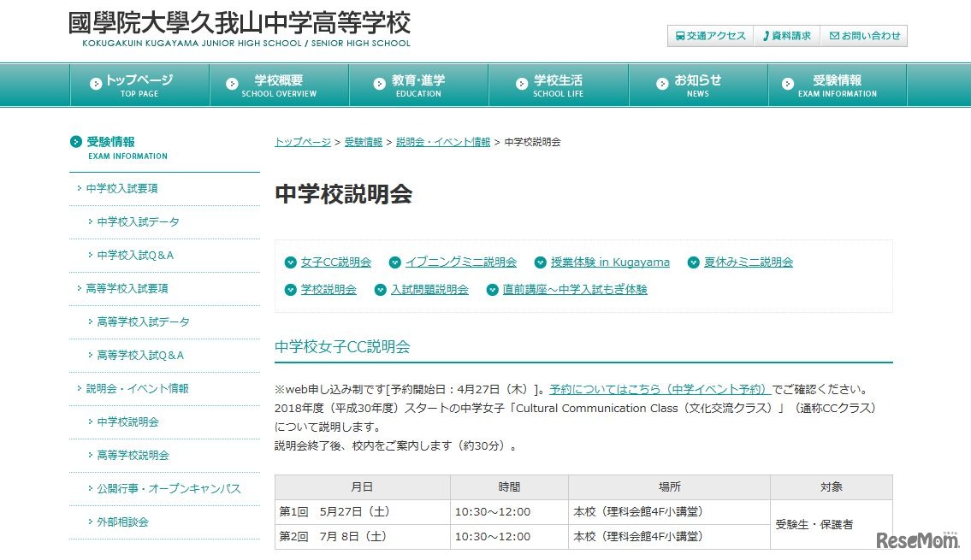Screen dimensions: 971x560
Task: Click the 第2回 7月 8日(土) table cell
Action: tap(363, 537)
